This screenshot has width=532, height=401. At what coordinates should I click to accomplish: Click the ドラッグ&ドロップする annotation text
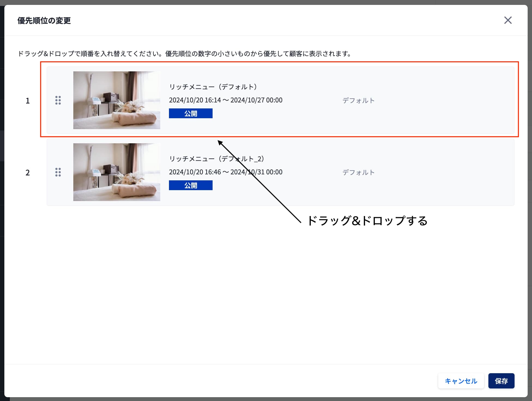pyautogui.click(x=367, y=221)
